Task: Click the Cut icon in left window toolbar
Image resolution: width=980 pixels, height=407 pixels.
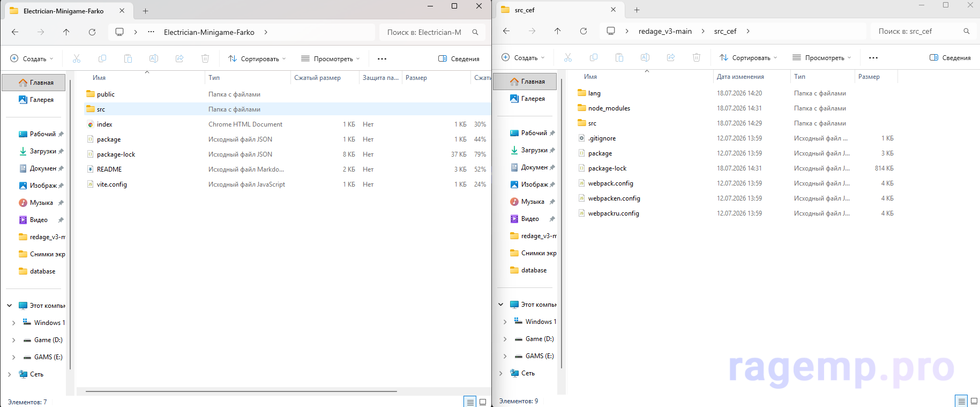Action: coord(77,58)
